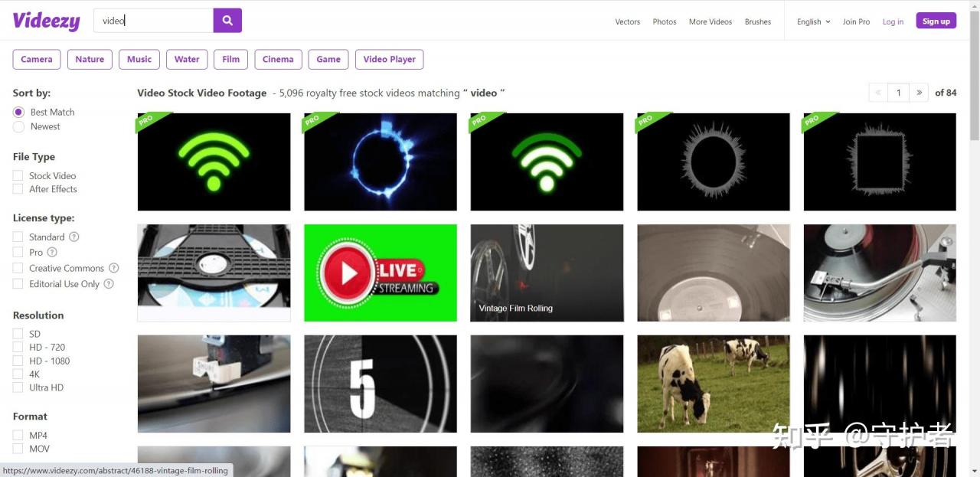This screenshot has width=980, height=477.
Task: Check the Editorial Use Only checkbox
Action: coord(18,284)
